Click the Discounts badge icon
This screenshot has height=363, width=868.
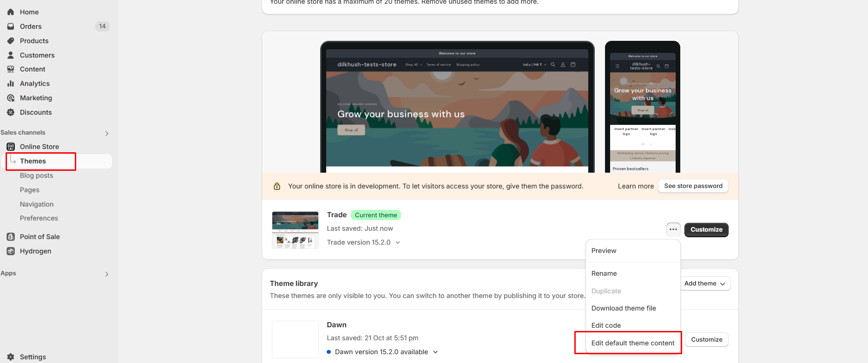11,112
